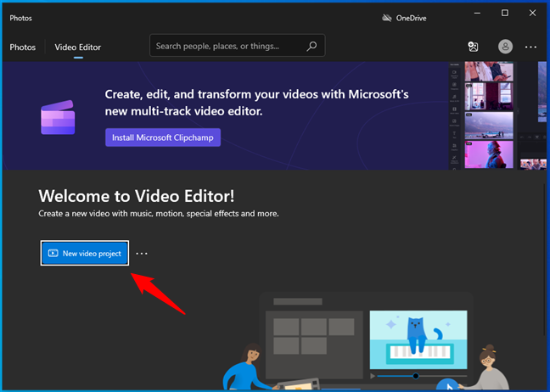Screen dimensions: 550x392
Task: Start a New video project
Action: click(x=85, y=253)
